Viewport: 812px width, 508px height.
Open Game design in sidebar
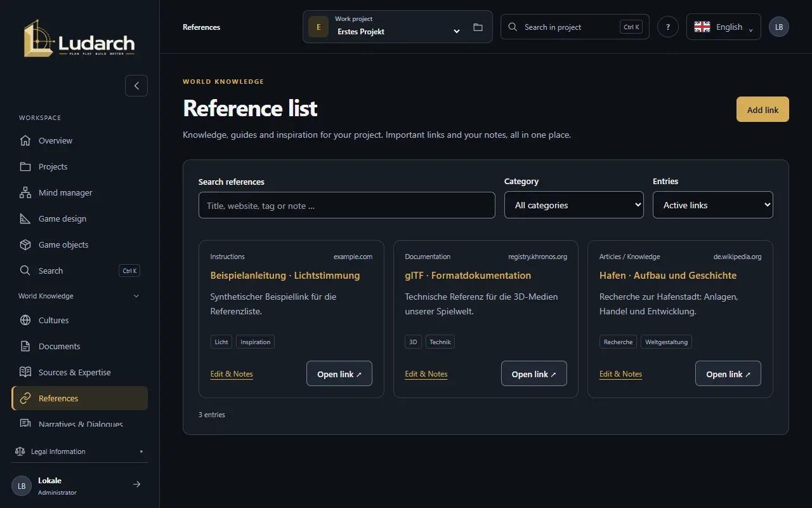coord(79,218)
